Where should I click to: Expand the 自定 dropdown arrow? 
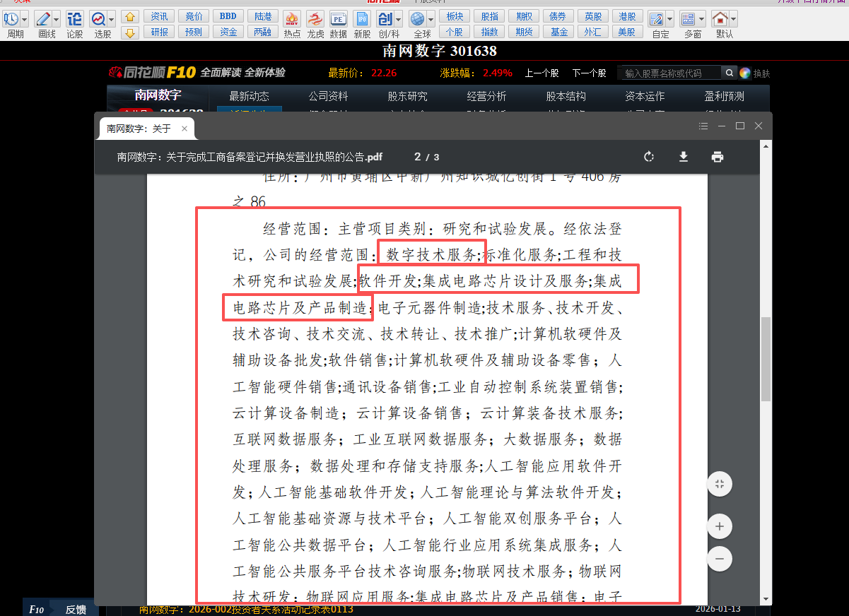(x=670, y=19)
